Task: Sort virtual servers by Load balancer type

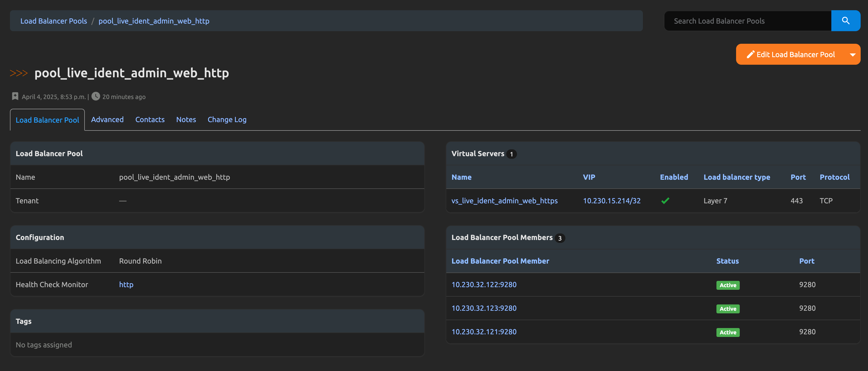Action: [x=737, y=177]
